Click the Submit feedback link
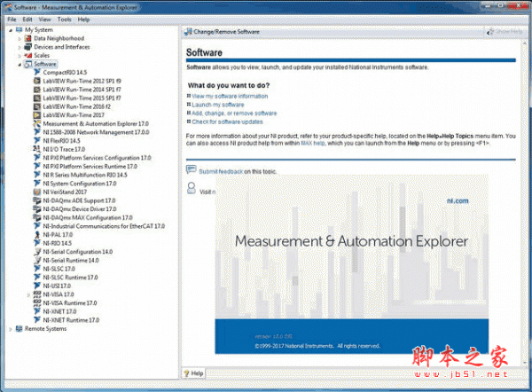This screenshot has width=532, height=392. pos(221,171)
